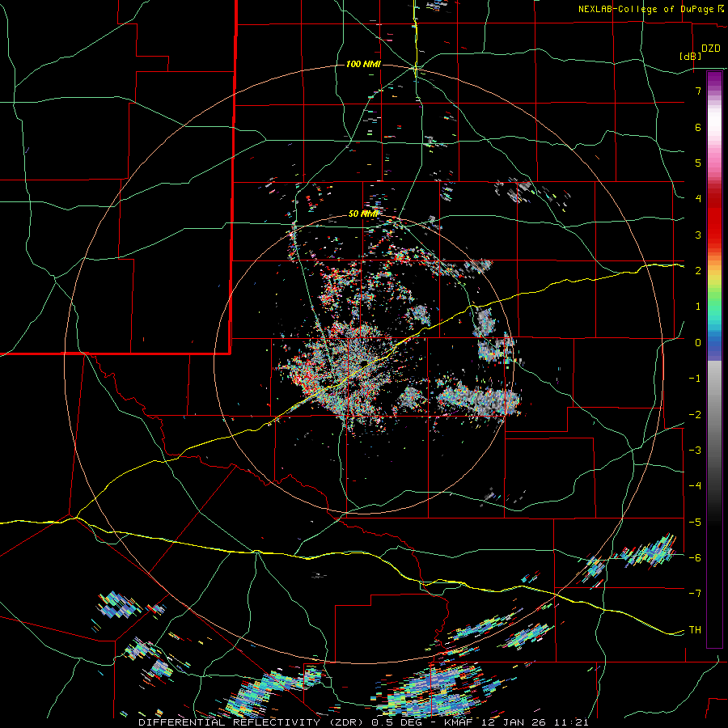The height and width of the screenshot is (728, 728).
Task: Click the 5 value on the dB scale
Action: pos(698,163)
